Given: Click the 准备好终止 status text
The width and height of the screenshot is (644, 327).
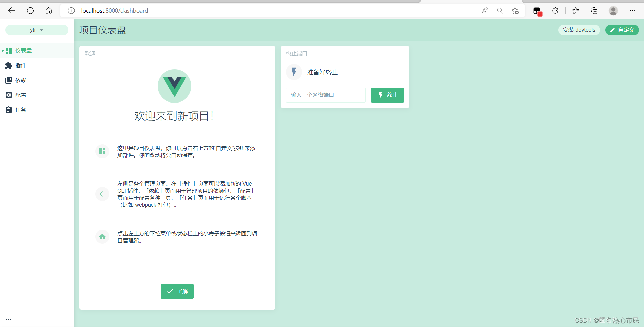Looking at the screenshot, I should (323, 72).
